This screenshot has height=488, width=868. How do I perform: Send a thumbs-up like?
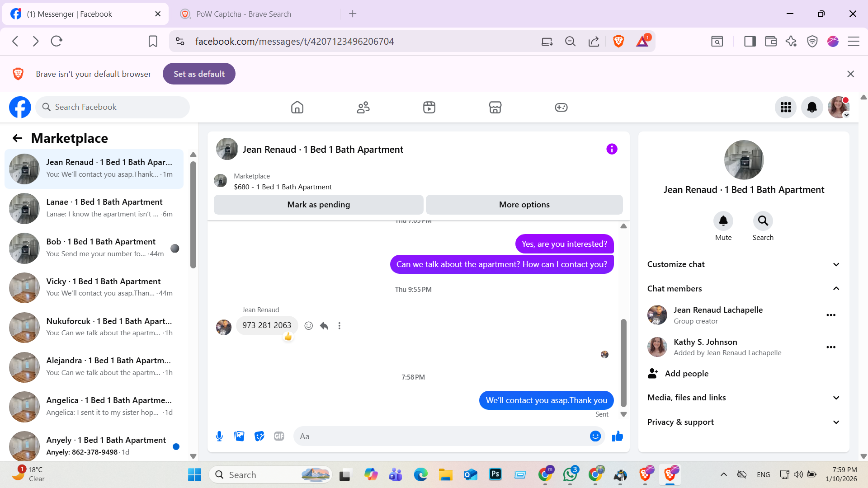tap(617, 436)
